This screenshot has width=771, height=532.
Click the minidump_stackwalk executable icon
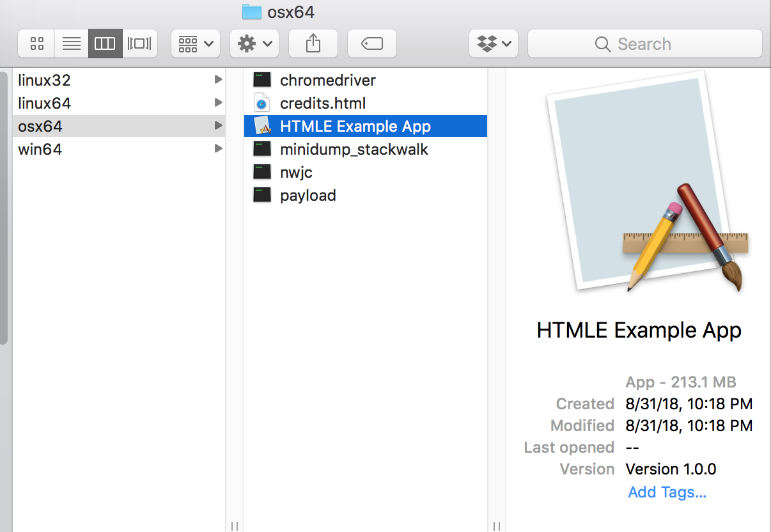262,149
